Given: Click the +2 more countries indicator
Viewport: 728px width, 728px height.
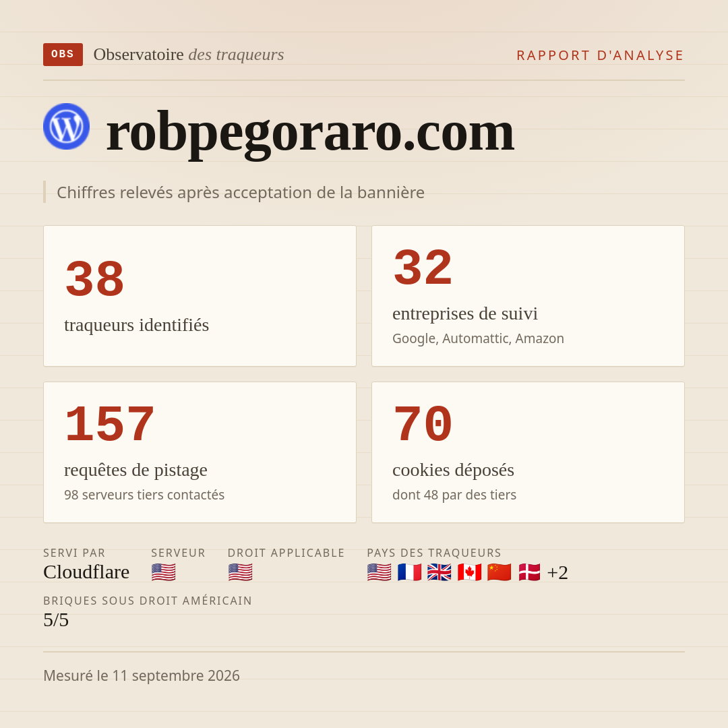Looking at the screenshot, I should click(557, 572).
